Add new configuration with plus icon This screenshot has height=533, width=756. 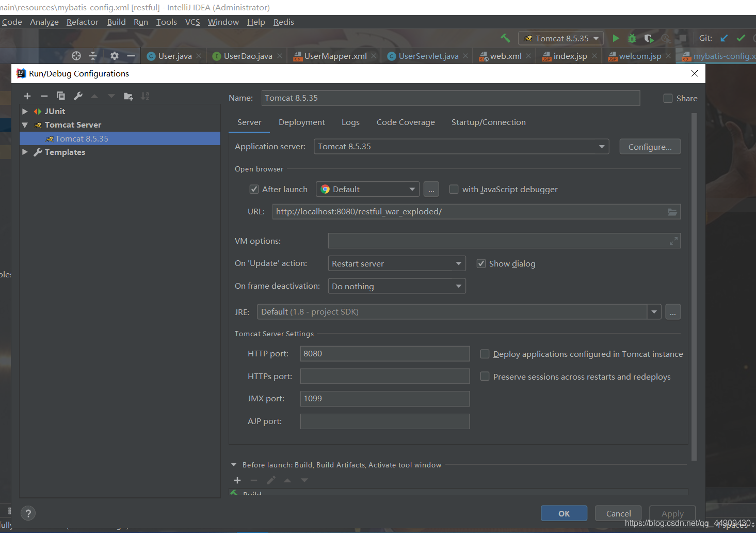click(27, 96)
